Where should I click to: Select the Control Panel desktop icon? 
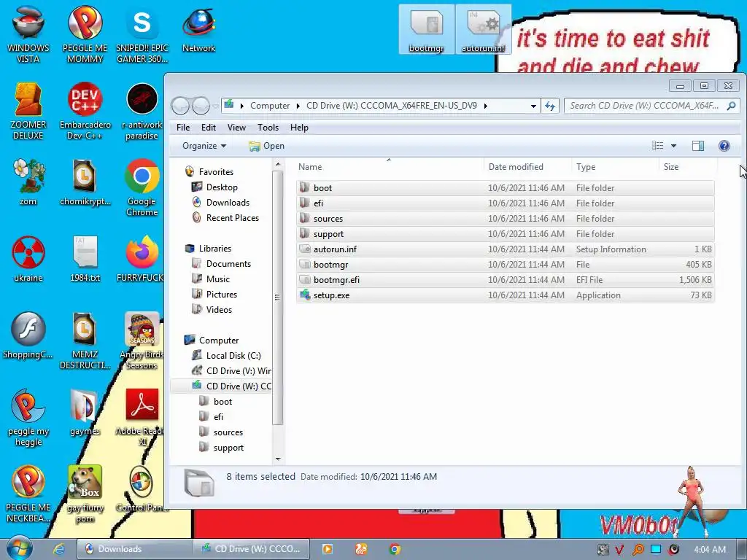(142, 489)
